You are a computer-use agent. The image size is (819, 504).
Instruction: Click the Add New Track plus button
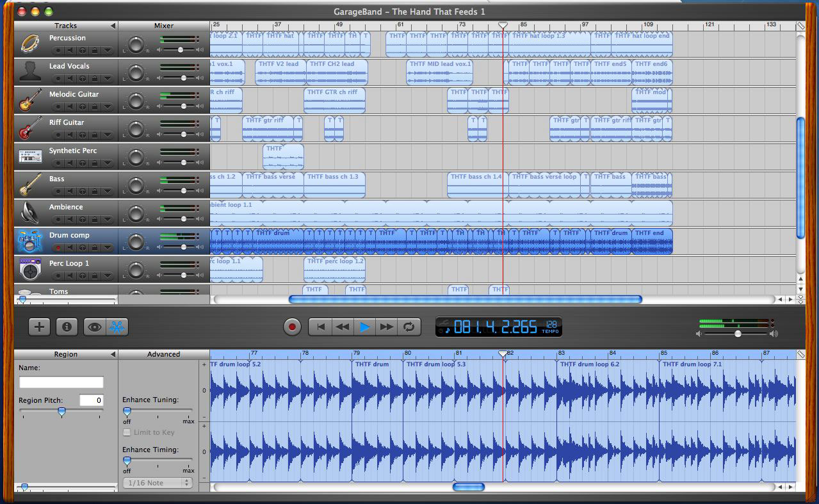tap(40, 327)
